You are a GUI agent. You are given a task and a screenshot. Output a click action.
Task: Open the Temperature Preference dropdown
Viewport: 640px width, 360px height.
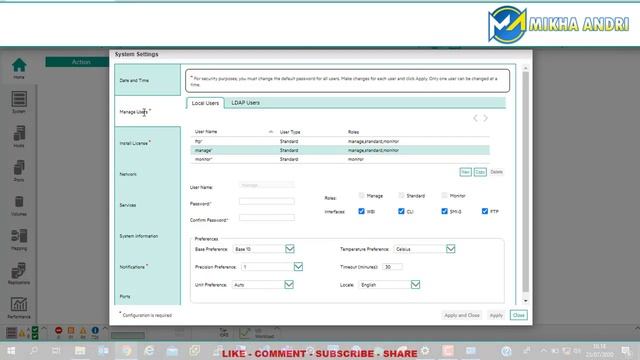[x=451, y=249]
